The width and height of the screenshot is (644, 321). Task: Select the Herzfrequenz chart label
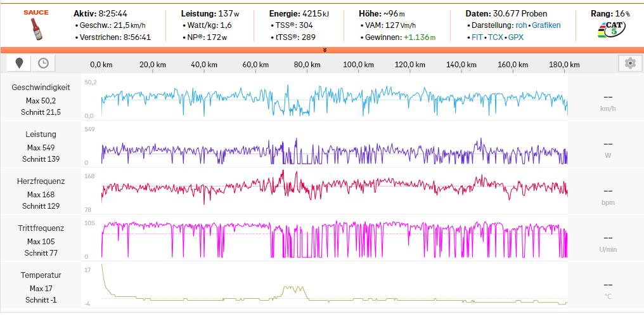coord(41,181)
